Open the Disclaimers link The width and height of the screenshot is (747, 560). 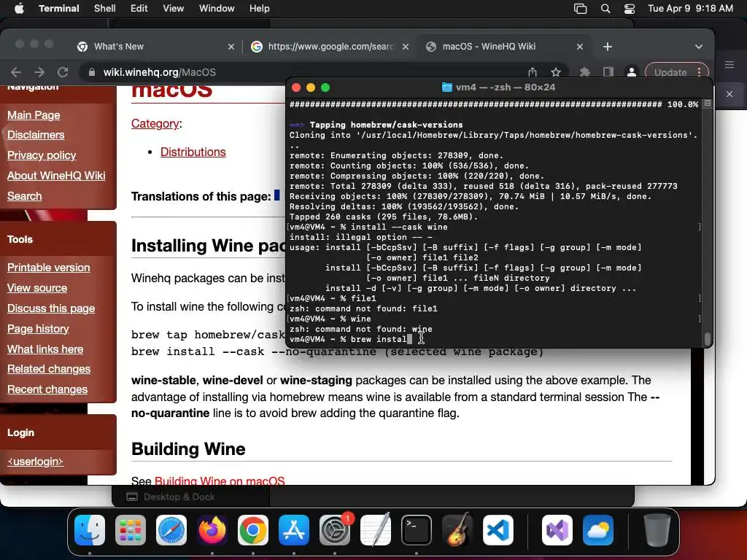pyautogui.click(x=36, y=135)
